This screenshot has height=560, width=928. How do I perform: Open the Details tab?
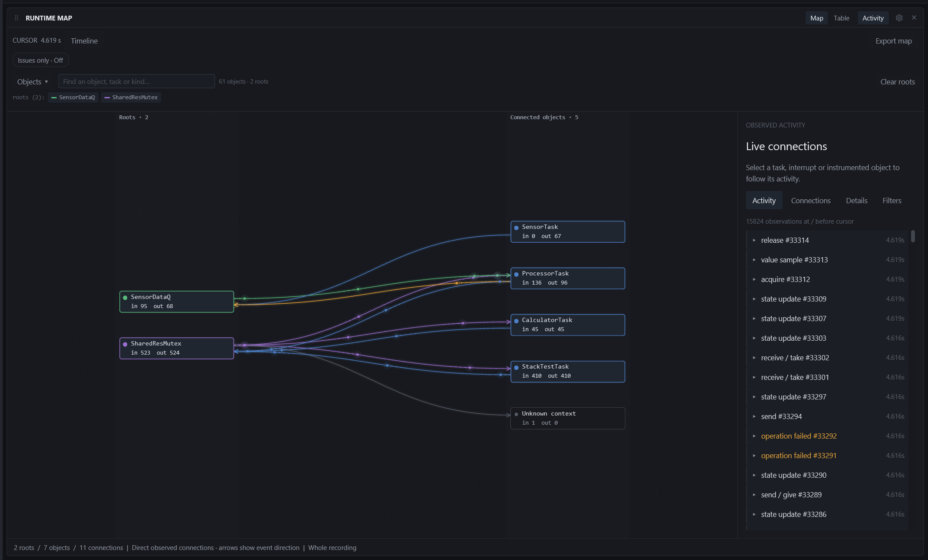click(x=857, y=201)
